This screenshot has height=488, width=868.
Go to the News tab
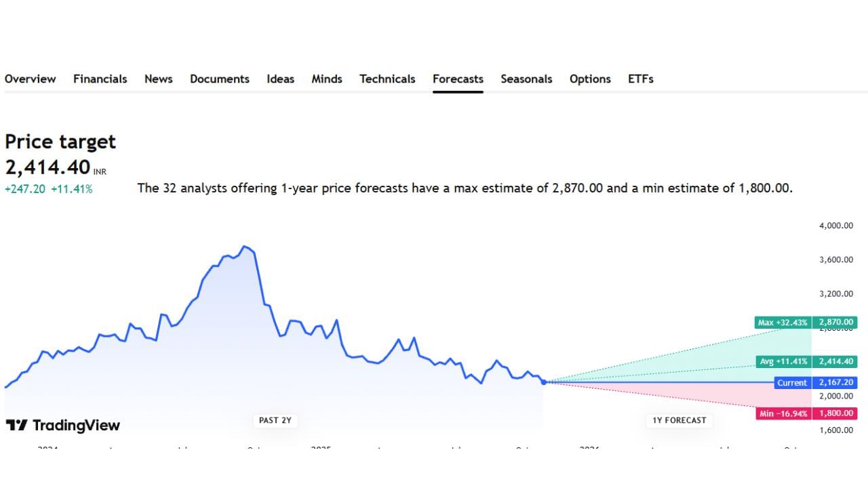pyautogui.click(x=158, y=79)
